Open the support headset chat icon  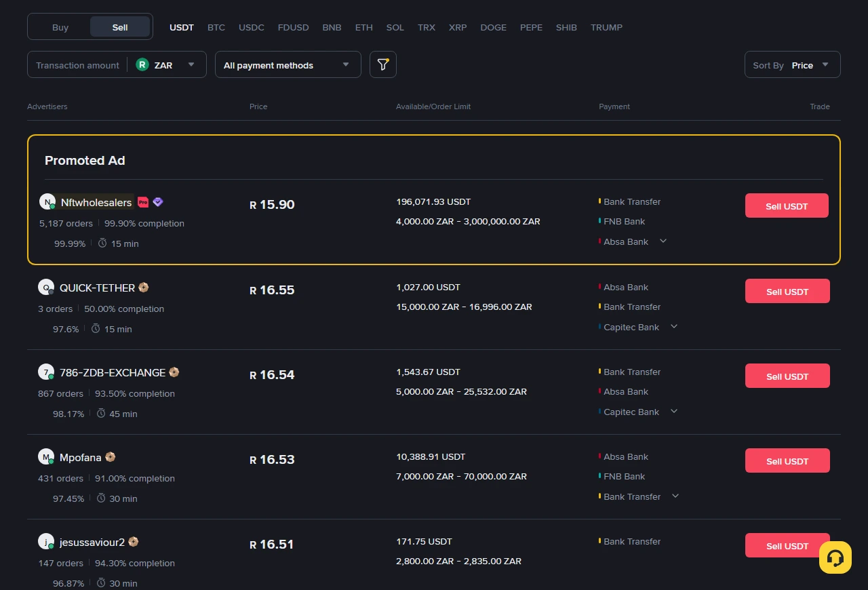(x=835, y=557)
